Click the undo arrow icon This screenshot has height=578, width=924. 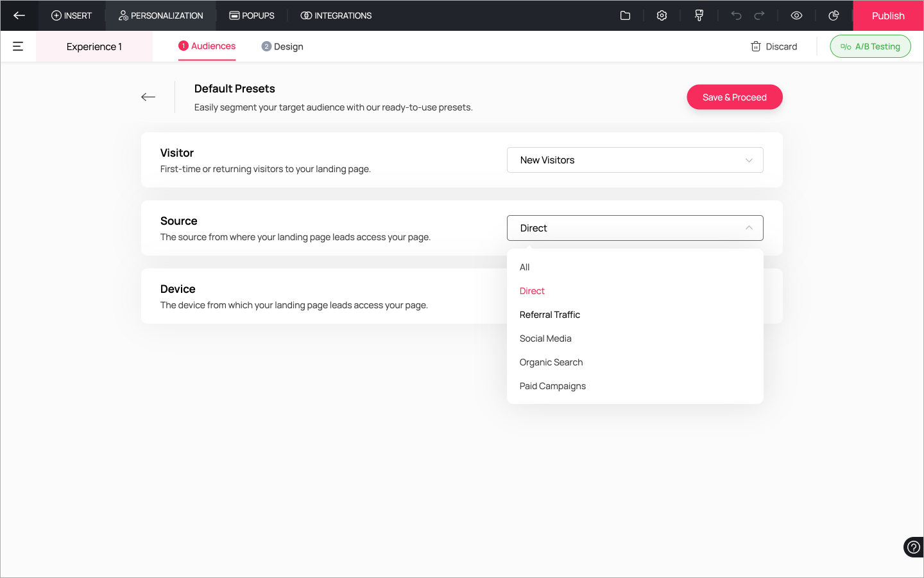click(x=736, y=15)
